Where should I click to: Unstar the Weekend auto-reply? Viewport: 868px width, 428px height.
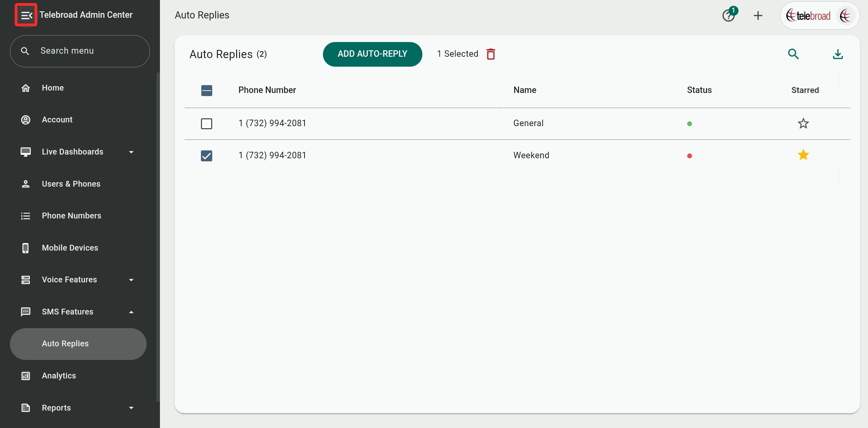[x=803, y=155]
